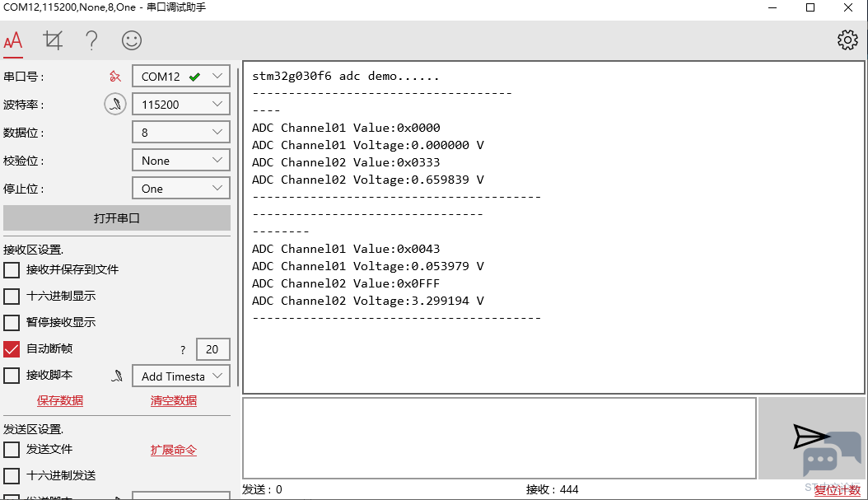Open the 115200 baud rate dropdown

tap(181, 104)
